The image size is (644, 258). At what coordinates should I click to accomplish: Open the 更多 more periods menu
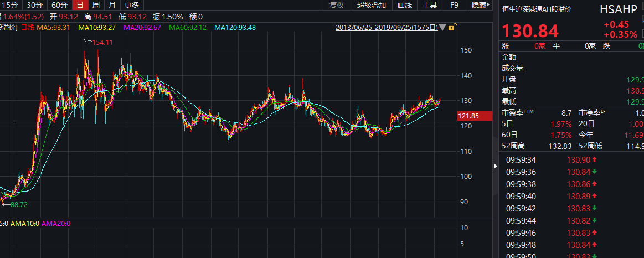(132, 5)
